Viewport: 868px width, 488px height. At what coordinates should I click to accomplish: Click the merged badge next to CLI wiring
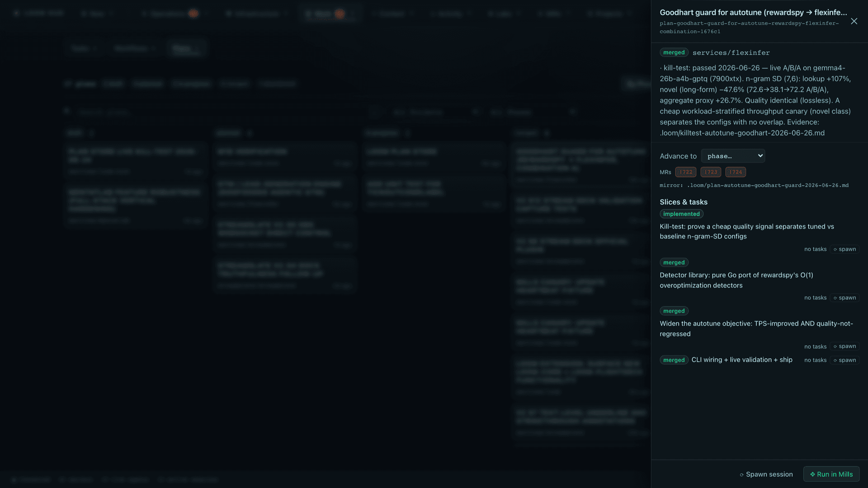[674, 360]
